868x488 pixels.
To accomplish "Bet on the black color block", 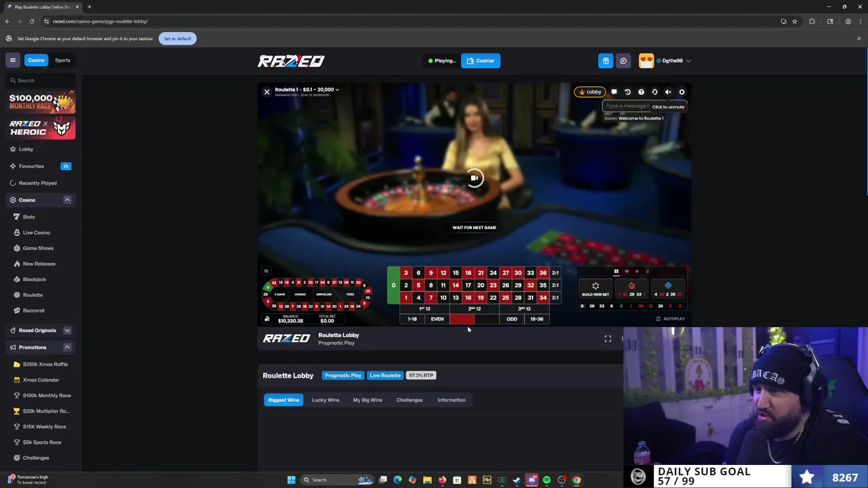I will click(x=487, y=319).
